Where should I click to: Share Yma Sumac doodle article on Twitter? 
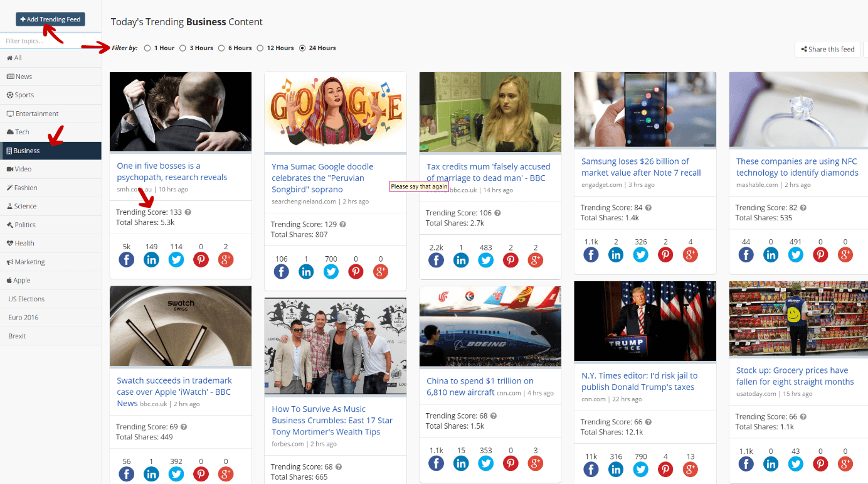click(331, 271)
